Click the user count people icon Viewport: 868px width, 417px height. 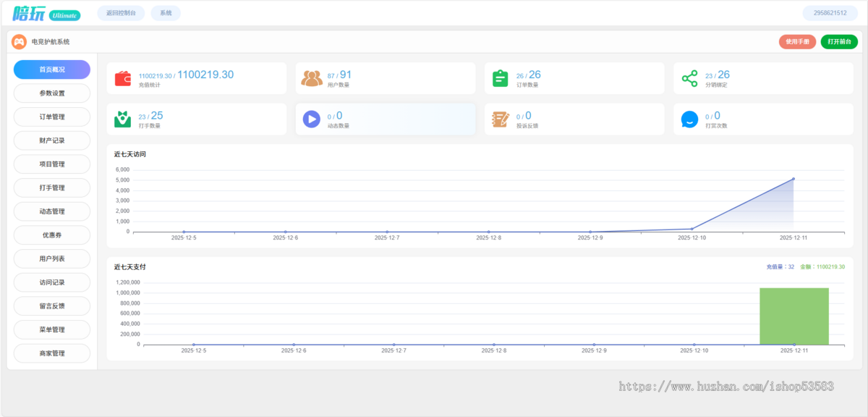click(x=312, y=78)
